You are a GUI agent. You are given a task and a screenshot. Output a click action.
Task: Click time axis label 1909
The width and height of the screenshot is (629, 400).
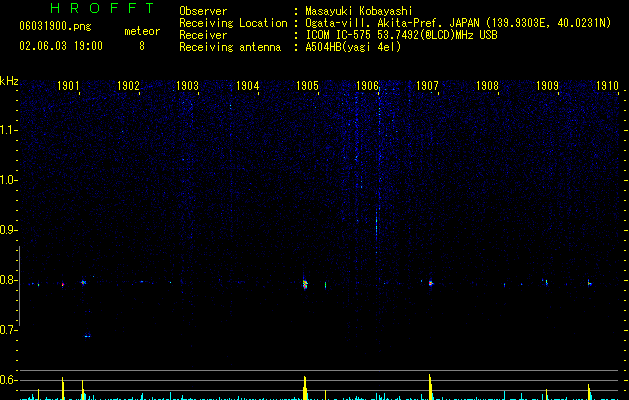click(547, 86)
